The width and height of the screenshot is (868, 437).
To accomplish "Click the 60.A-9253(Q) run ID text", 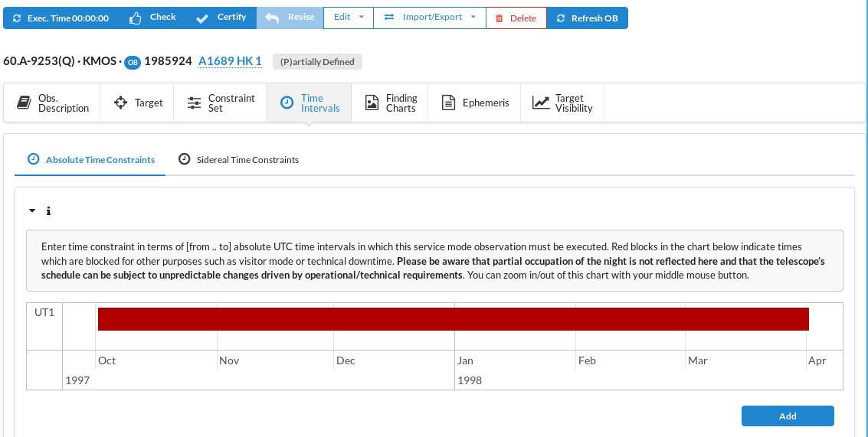I will (x=39, y=61).
